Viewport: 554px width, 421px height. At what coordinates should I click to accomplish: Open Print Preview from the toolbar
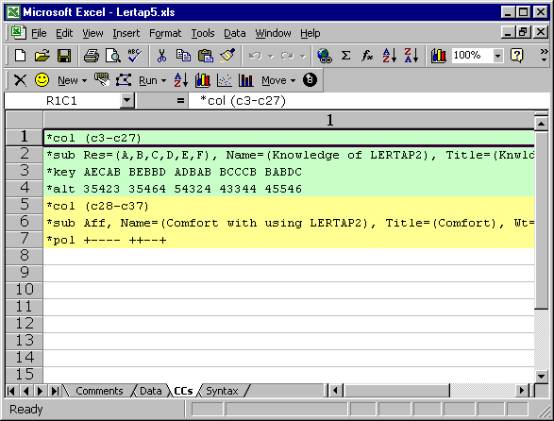click(x=113, y=56)
